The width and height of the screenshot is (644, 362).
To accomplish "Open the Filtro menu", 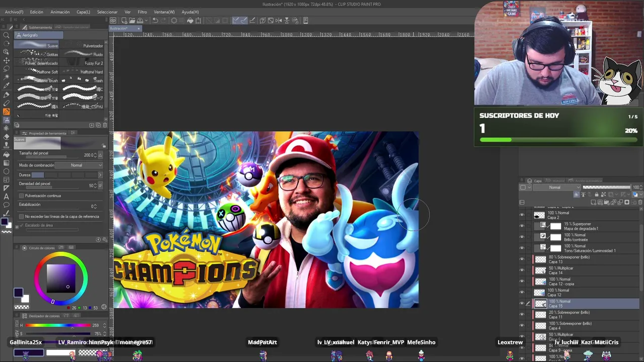I will point(142,12).
